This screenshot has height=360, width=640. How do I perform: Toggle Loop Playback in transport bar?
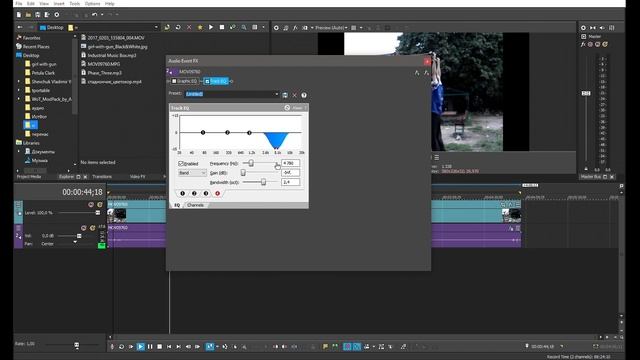click(121, 347)
